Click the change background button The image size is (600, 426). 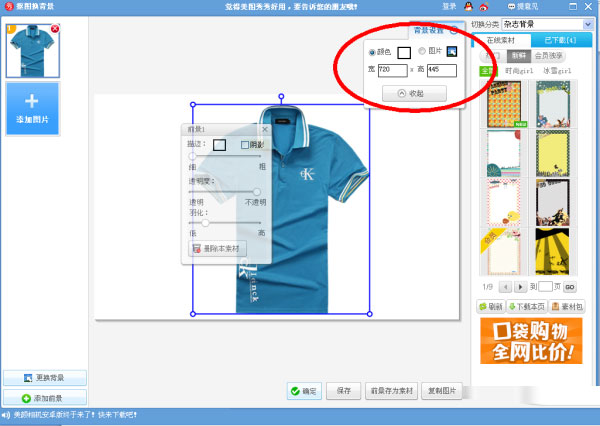(x=44, y=378)
